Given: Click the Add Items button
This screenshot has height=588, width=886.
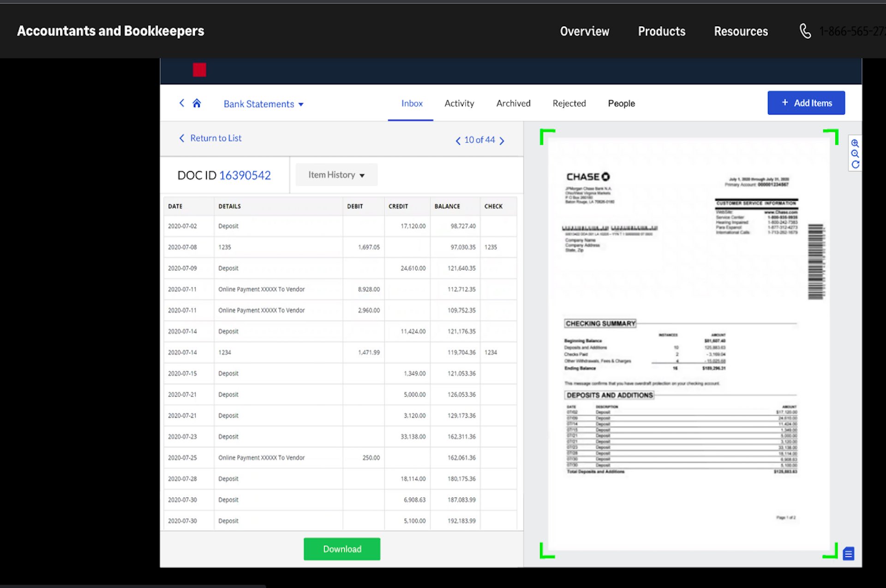Looking at the screenshot, I should click(806, 102).
